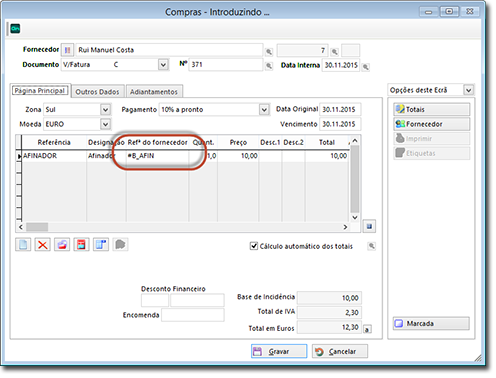Click the Nº field showing 371

point(226,64)
